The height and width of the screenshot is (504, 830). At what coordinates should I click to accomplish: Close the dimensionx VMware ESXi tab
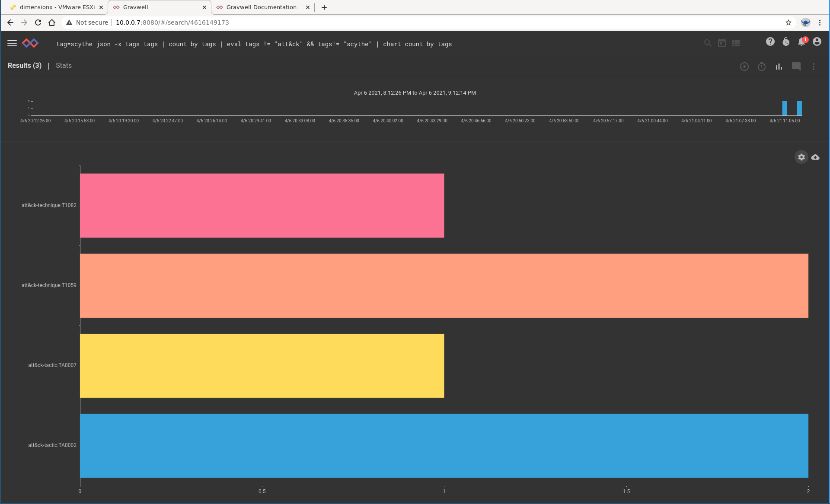(x=101, y=7)
